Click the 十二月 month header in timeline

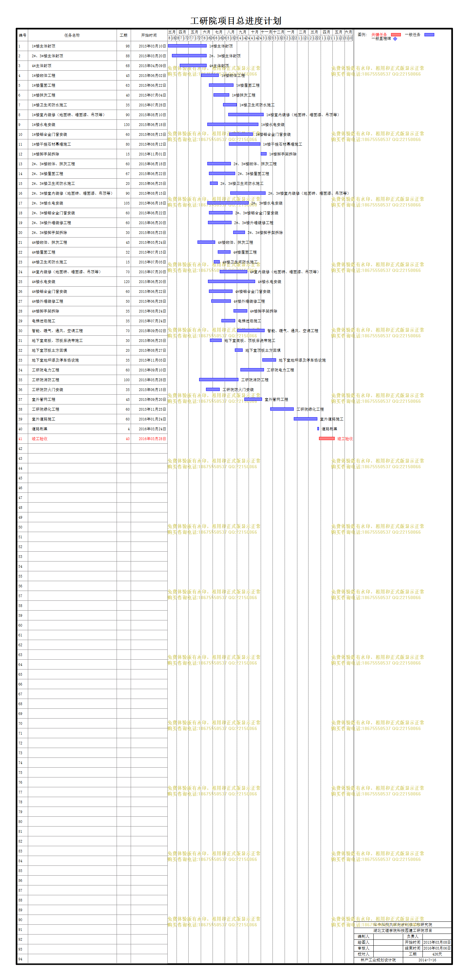point(279,32)
